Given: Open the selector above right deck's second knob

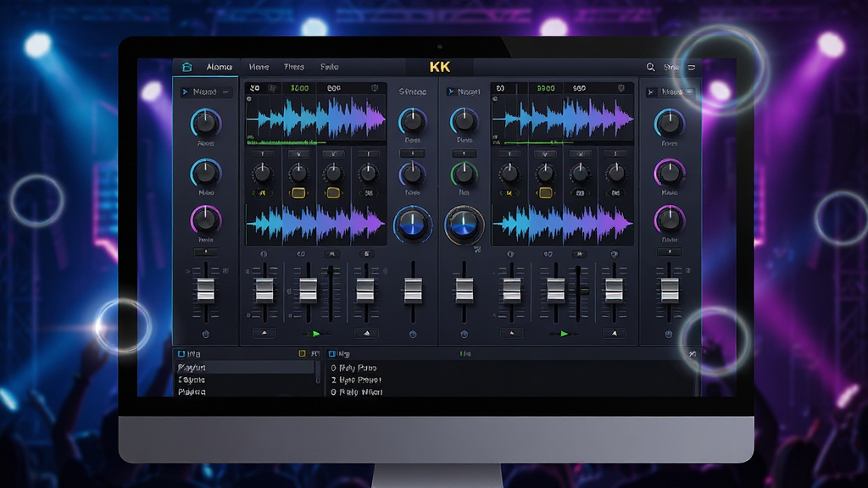Looking at the screenshot, I should pyautogui.click(x=545, y=154).
